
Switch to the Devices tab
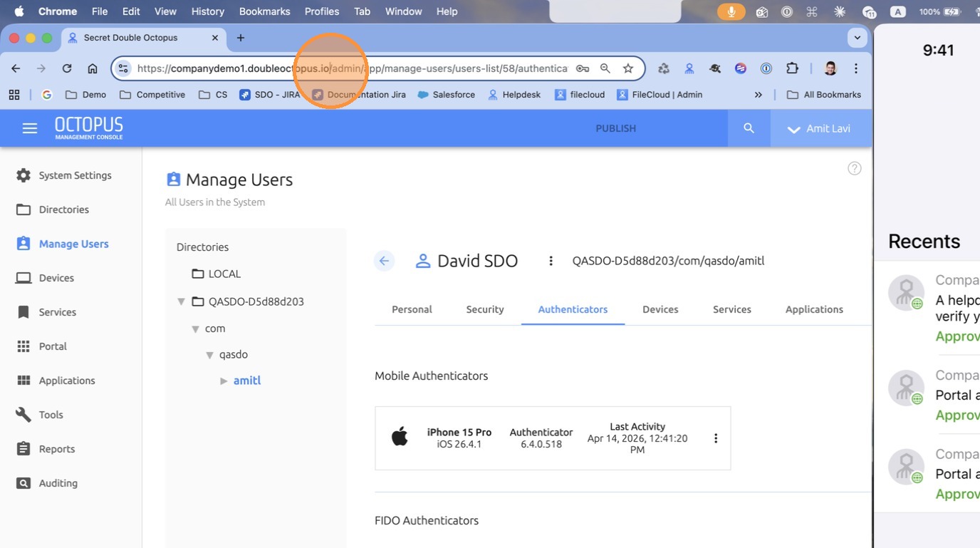click(660, 309)
